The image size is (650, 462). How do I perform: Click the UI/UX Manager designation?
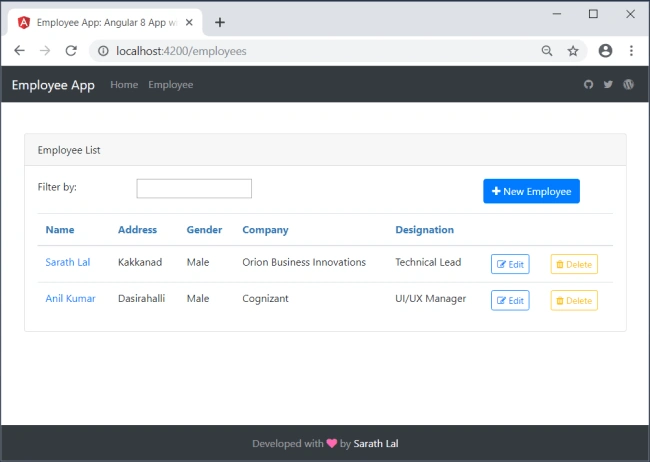coord(431,299)
